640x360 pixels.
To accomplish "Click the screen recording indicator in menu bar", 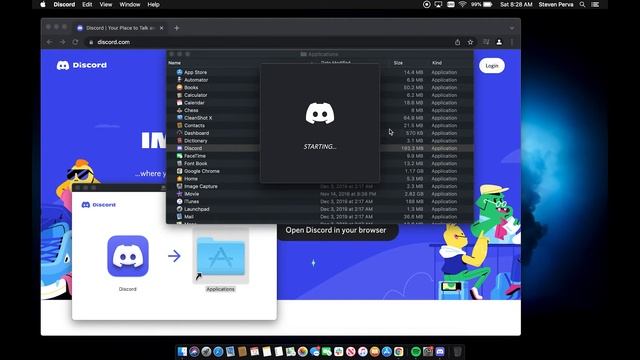I will point(426,4).
